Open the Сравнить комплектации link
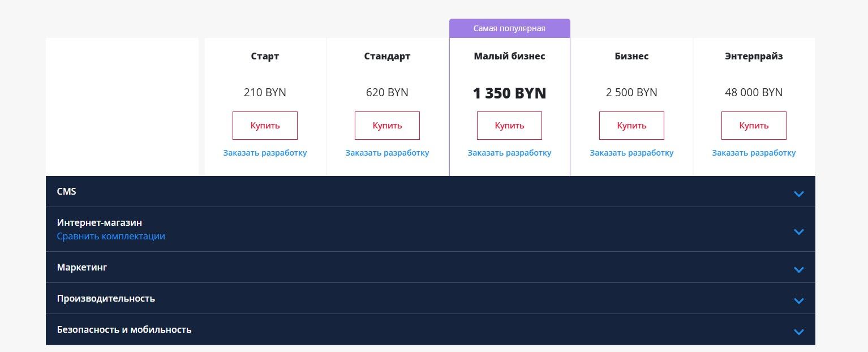Screen dimensions: 868x352 tap(111, 236)
